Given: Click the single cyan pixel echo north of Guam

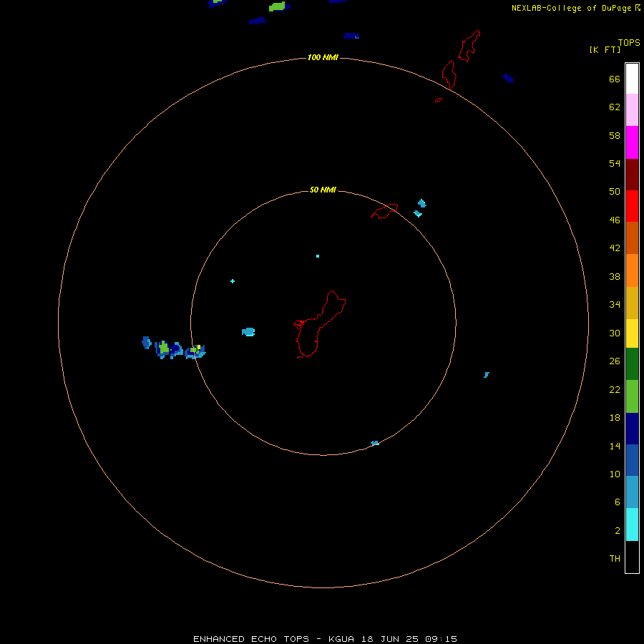Looking at the screenshot, I should 318,256.
